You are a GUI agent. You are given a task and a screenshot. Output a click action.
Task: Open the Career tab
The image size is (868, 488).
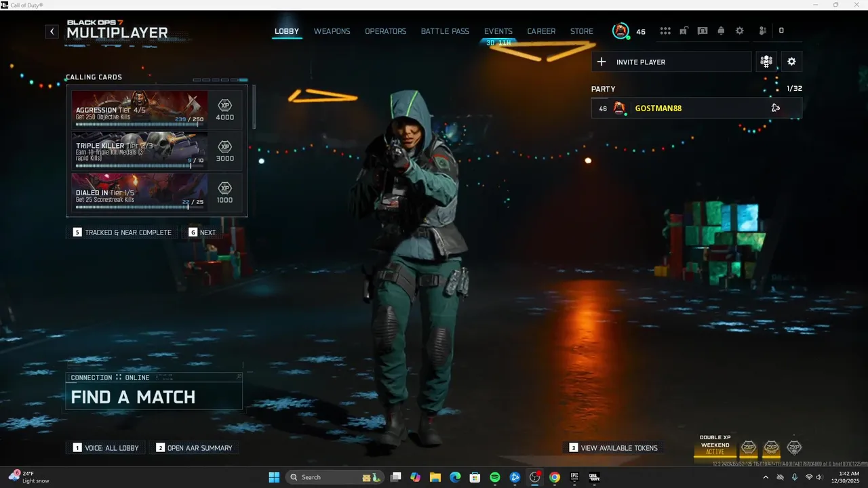click(541, 31)
